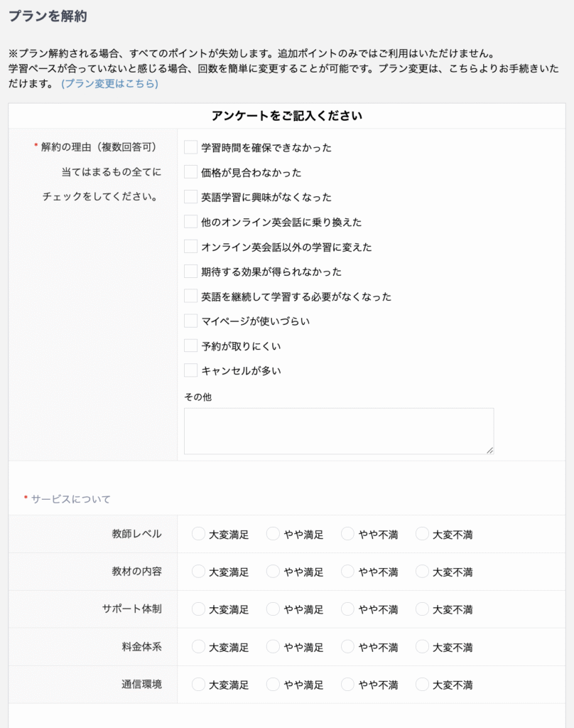Select '予約が取りにくい' checkbox
This screenshot has height=728, width=574.
click(190, 346)
